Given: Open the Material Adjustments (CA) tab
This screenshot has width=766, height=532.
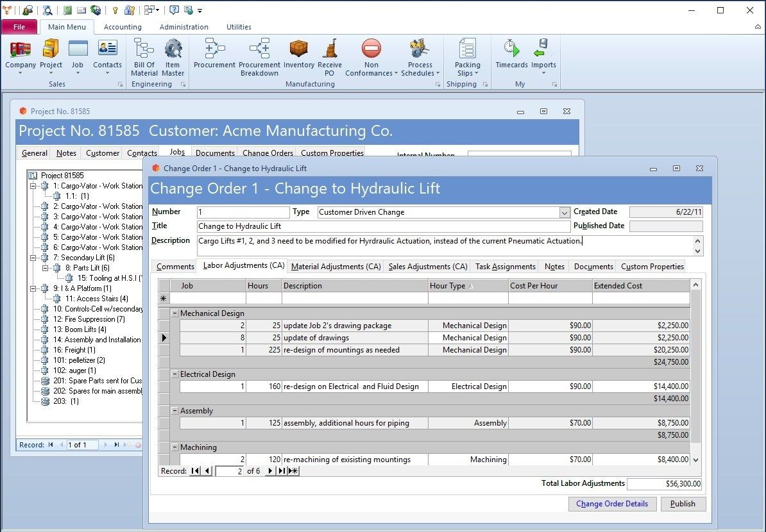Looking at the screenshot, I should click(x=336, y=266).
